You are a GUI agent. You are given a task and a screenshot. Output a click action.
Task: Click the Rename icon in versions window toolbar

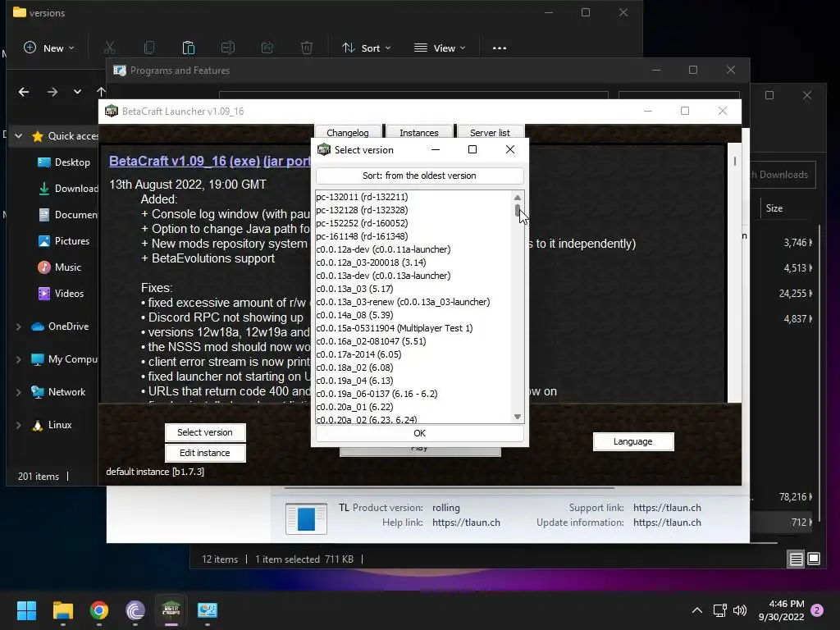coord(228,48)
